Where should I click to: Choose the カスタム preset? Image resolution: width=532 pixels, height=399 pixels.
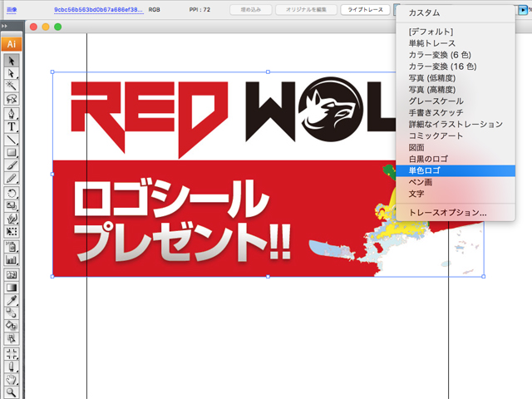point(456,13)
